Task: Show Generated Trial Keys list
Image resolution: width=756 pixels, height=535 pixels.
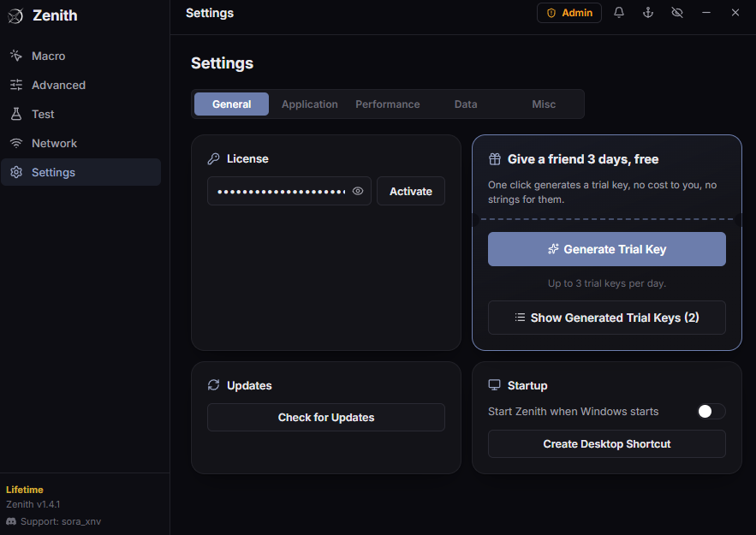Action: point(606,318)
